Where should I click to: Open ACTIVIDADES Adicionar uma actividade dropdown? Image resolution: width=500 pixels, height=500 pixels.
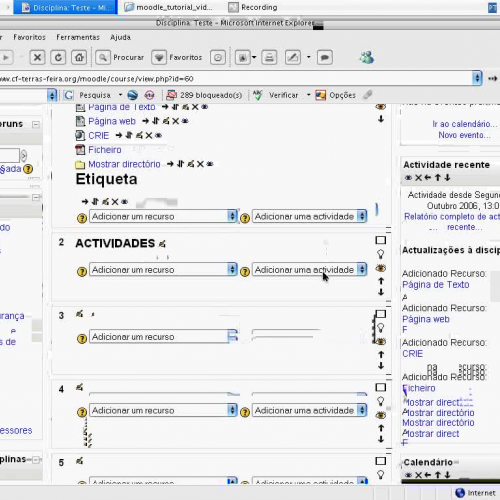(309, 269)
